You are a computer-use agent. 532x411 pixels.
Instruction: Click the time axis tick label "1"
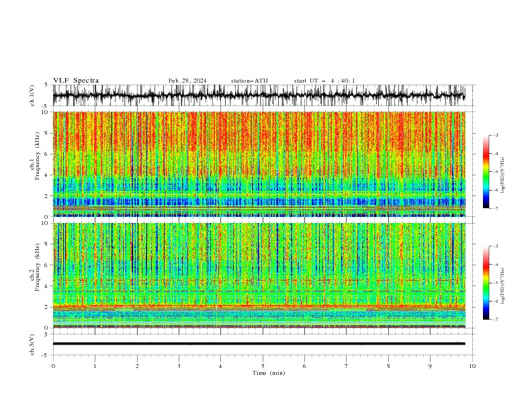coord(95,366)
